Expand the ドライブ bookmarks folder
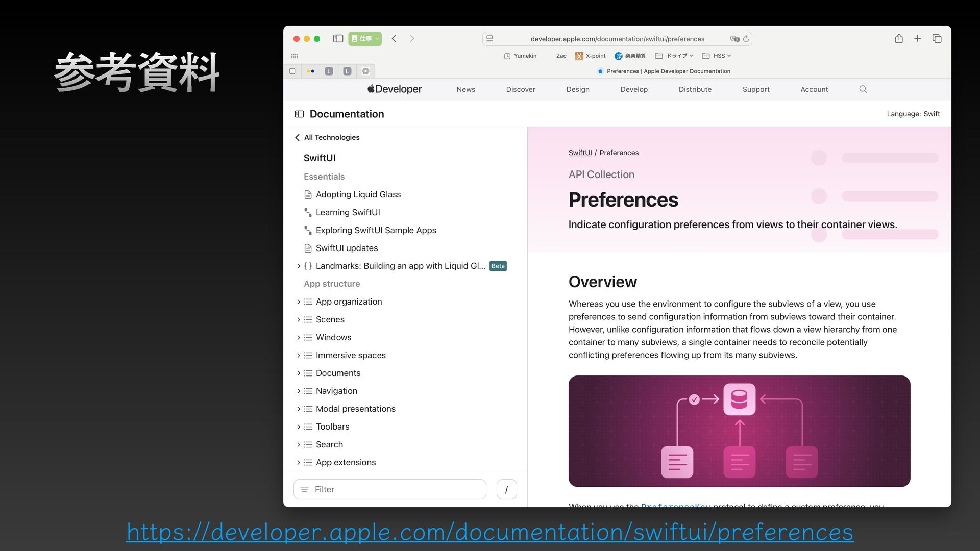Image resolution: width=980 pixels, height=551 pixels. pos(674,56)
